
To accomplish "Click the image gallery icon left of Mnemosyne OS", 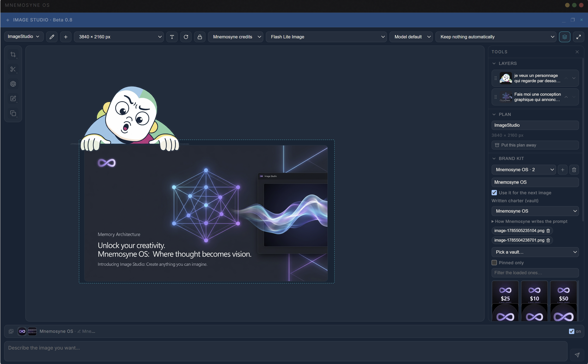I will tap(11, 331).
